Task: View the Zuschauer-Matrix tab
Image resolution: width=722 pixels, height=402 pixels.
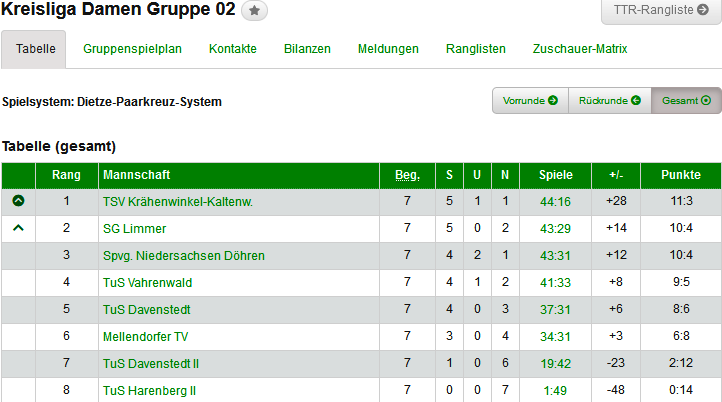Action: coord(580,49)
